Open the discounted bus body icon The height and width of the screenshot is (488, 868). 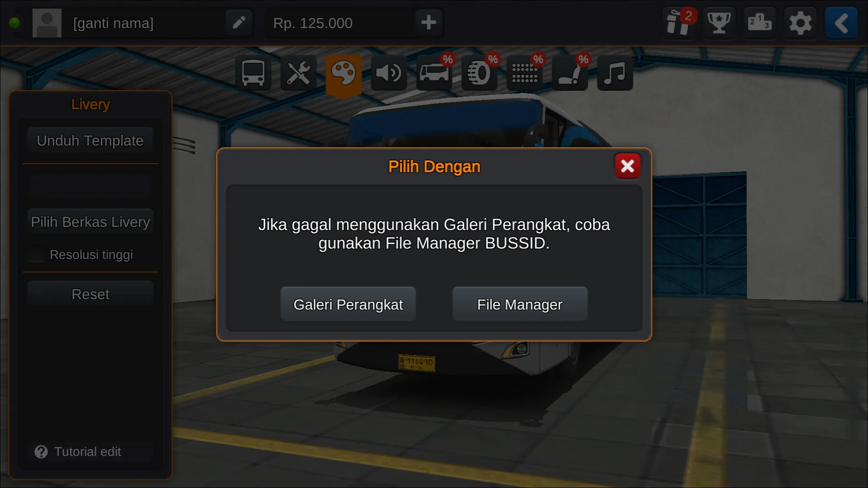434,73
